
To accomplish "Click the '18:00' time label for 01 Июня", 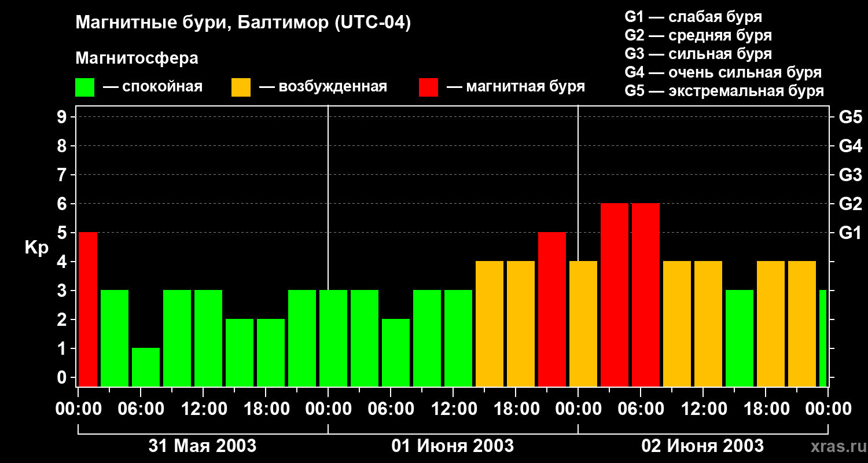I will coord(516,409).
